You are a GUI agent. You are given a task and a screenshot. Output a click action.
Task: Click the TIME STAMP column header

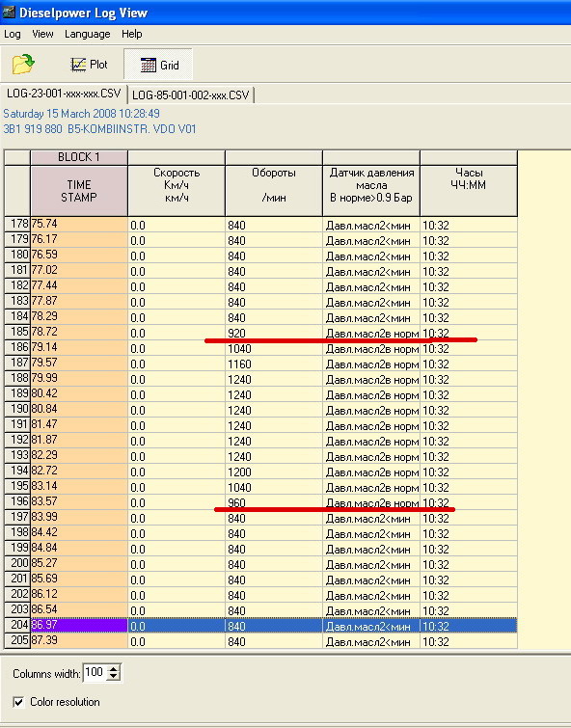pos(79,191)
